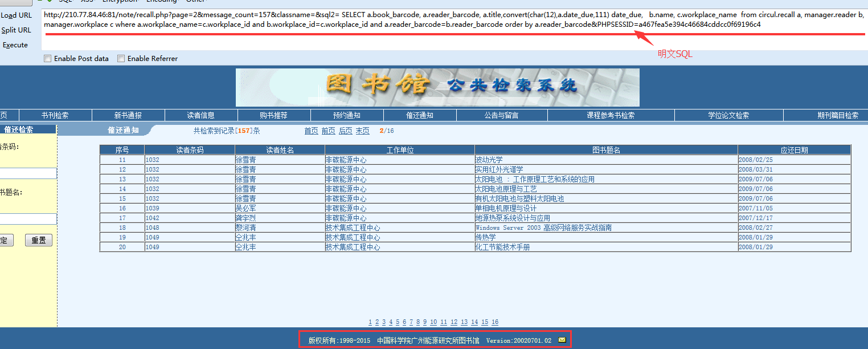Click the 后页 next page link
Image resolution: width=868 pixels, height=349 pixels.
tap(345, 131)
